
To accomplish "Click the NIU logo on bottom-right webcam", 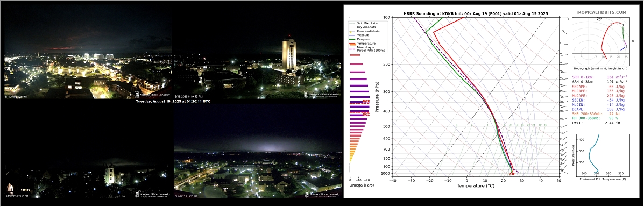I will click(322, 194).
